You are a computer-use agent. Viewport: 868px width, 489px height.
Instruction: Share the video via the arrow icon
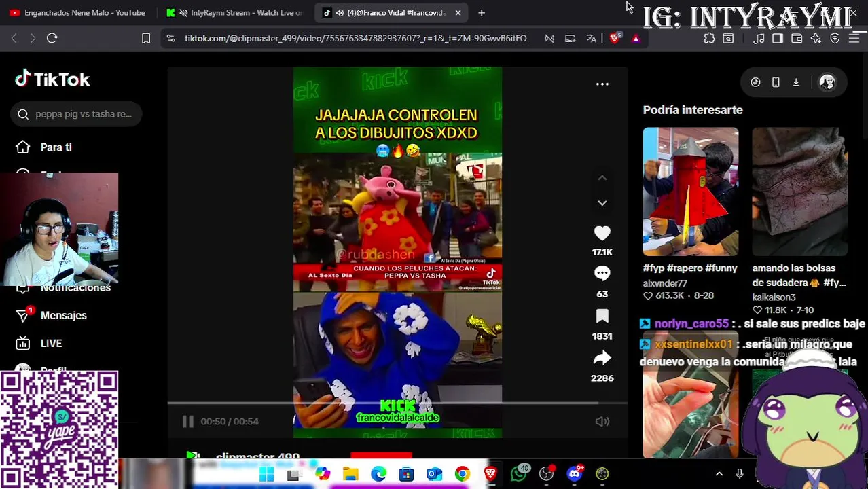pyautogui.click(x=602, y=358)
